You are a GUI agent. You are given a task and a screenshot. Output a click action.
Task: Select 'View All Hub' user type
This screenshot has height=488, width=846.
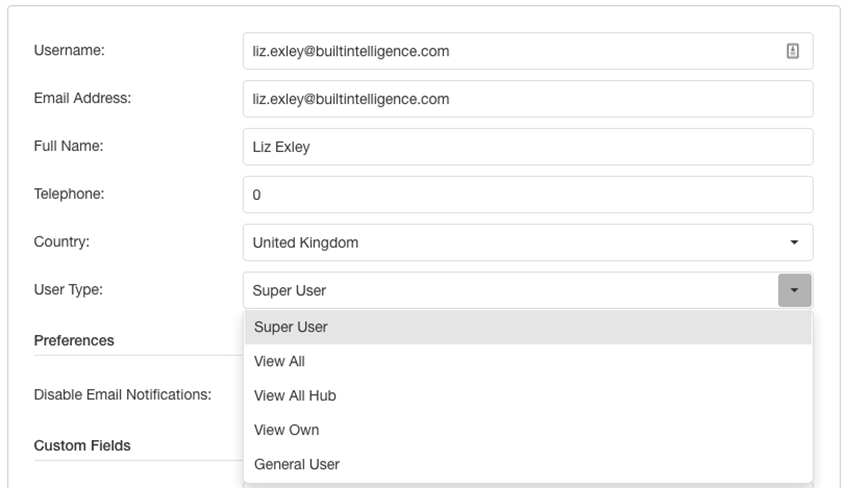pyautogui.click(x=528, y=396)
